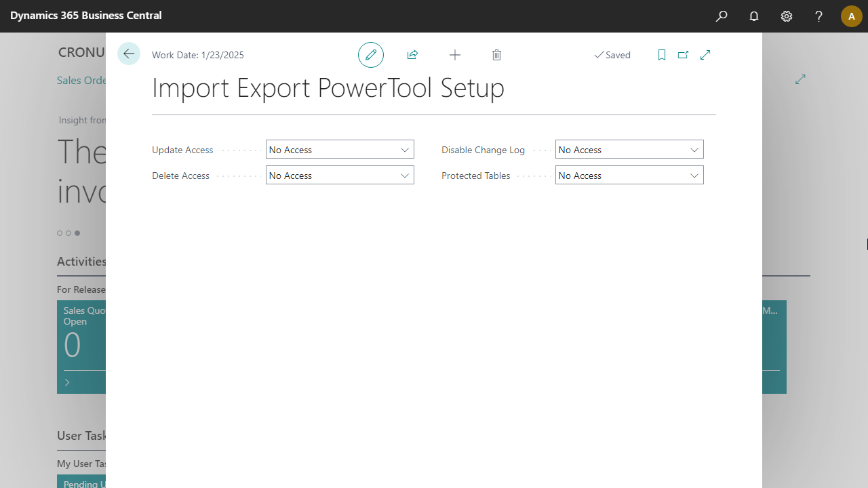Click the Delete Access label
Screen dimensions: 868x488
click(181, 176)
